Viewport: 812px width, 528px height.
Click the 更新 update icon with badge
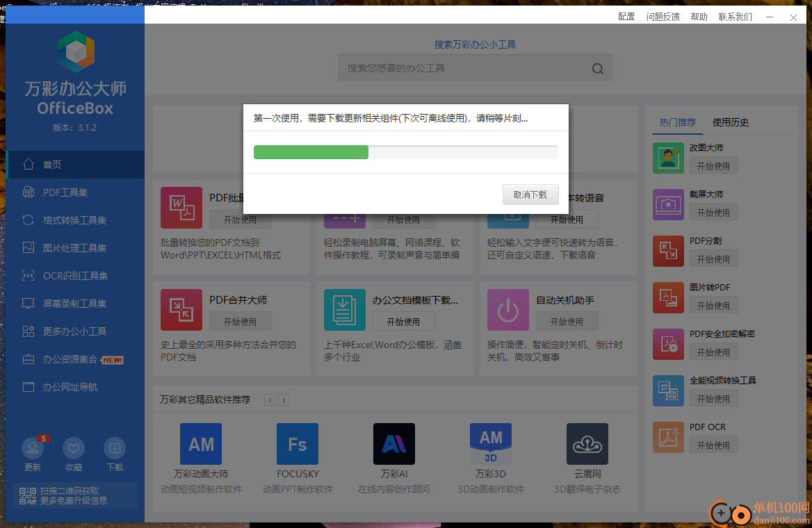click(33, 448)
